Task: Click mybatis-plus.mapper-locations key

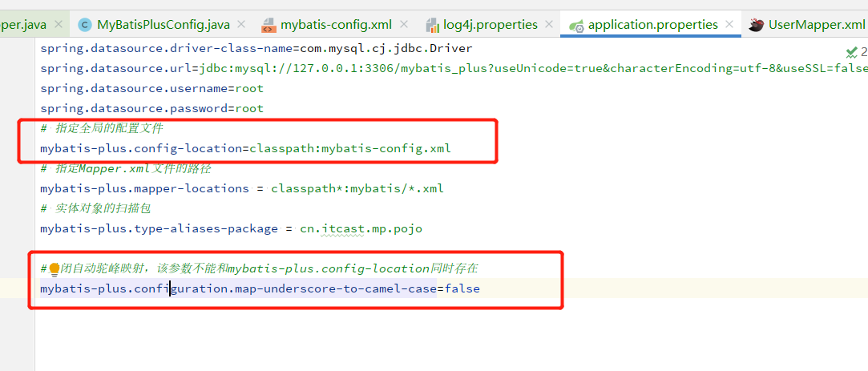Action: coord(144,188)
